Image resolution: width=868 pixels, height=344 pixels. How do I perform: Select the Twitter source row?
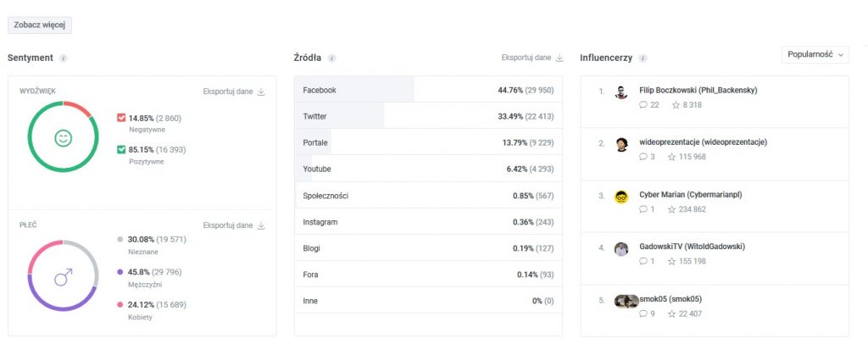click(428, 116)
